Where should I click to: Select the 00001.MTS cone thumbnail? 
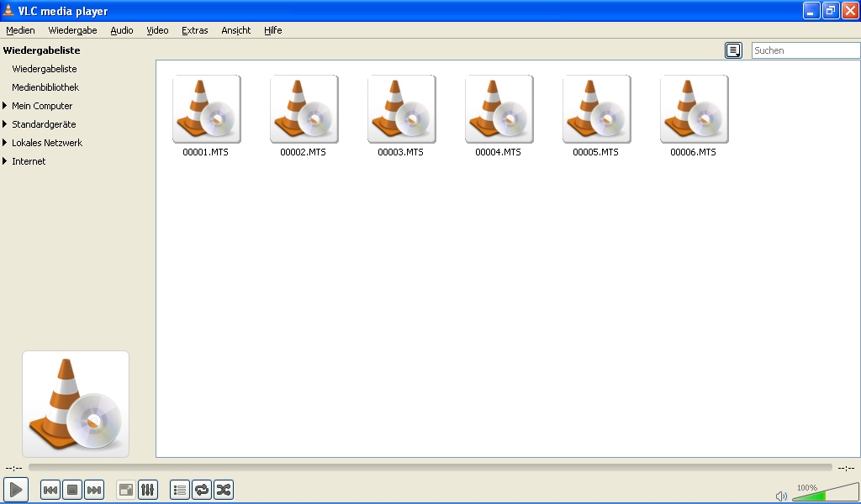click(207, 109)
